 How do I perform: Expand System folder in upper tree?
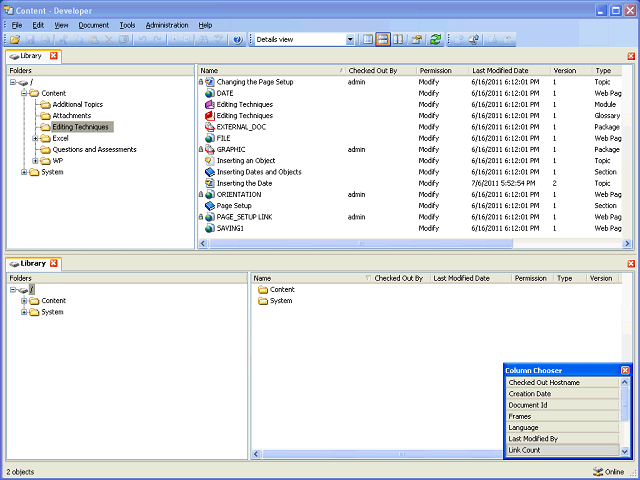pyautogui.click(x=24, y=172)
